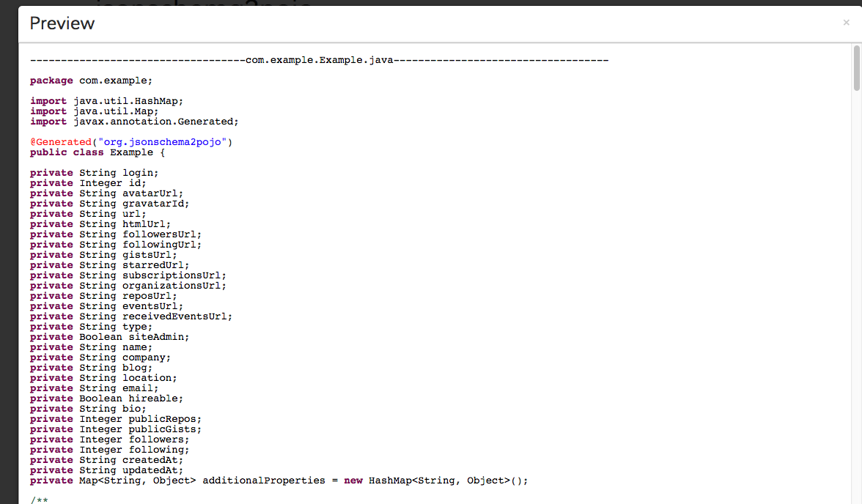Click the 'private String followersUrl;' line
This screenshot has width=862, height=504.
click(x=116, y=234)
